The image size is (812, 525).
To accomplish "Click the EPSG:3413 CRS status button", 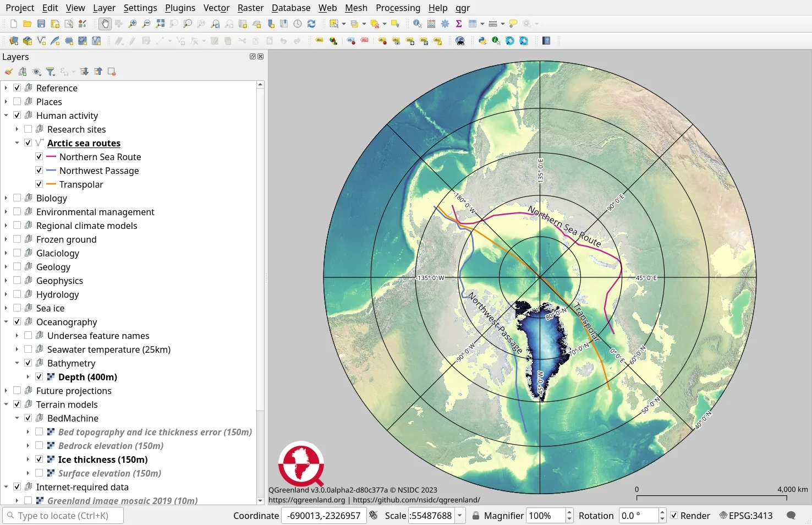I will point(746,516).
